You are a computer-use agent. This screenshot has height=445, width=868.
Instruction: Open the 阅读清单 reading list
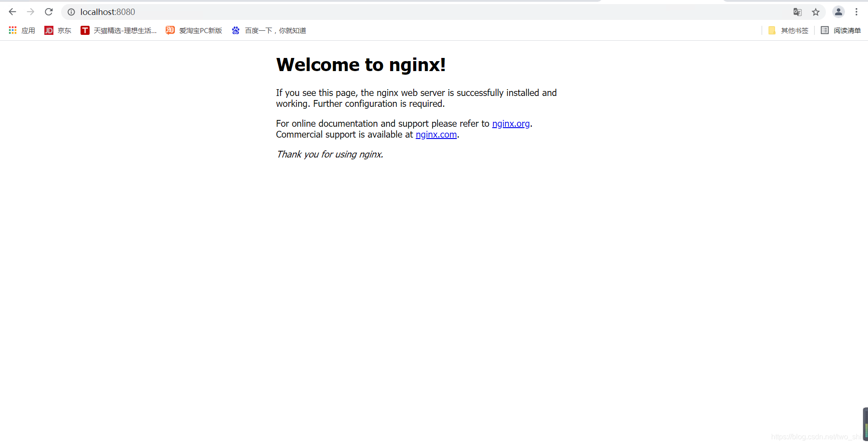[841, 30]
